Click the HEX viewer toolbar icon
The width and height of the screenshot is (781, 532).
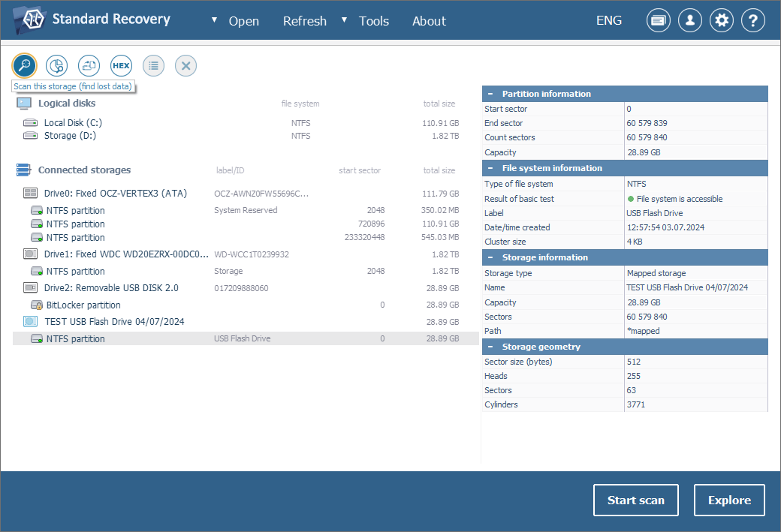[121, 66]
